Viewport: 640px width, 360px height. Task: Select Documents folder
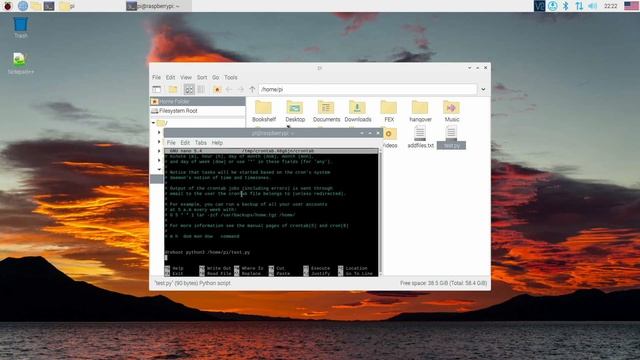point(326,111)
